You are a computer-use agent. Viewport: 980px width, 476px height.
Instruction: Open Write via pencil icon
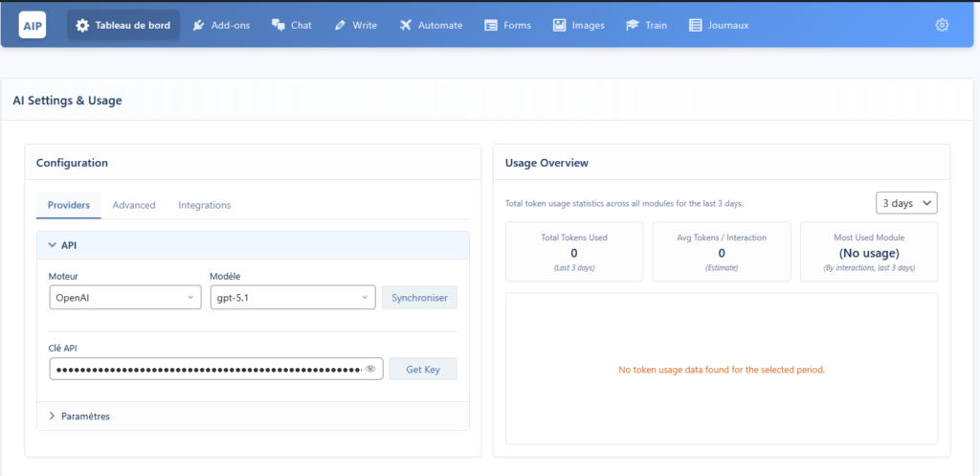(341, 26)
